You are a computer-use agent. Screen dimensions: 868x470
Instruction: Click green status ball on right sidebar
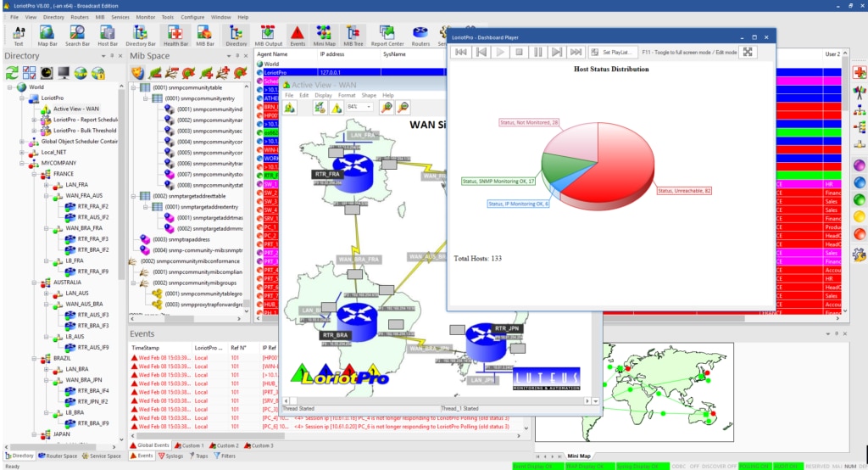coord(860,199)
